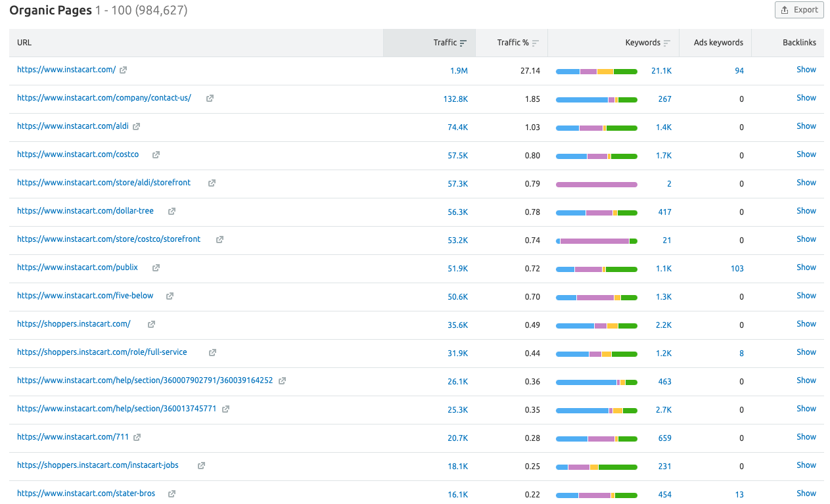
Task: Open the shoppers.instacart.com/instacart-jobs link
Action: click(98, 465)
